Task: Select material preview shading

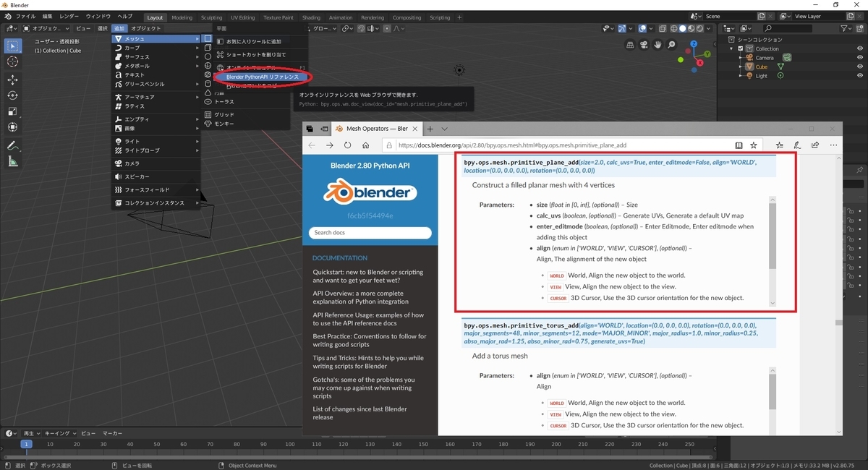Action: [x=691, y=28]
